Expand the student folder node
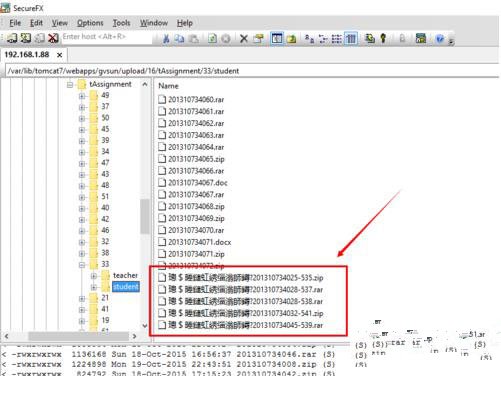 94,287
